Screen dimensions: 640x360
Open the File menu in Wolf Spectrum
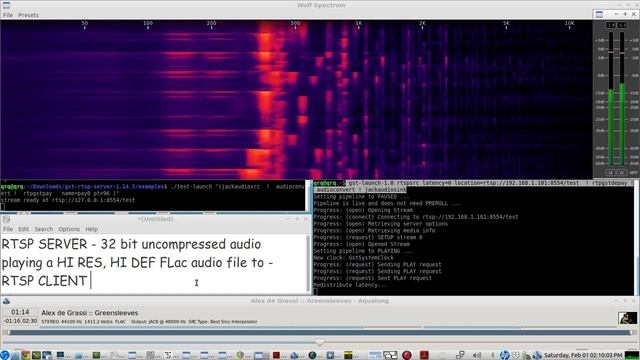[8, 15]
